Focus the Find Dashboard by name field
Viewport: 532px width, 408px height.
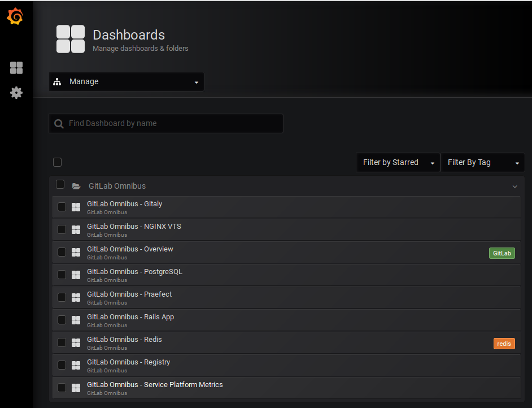click(x=166, y=124)
